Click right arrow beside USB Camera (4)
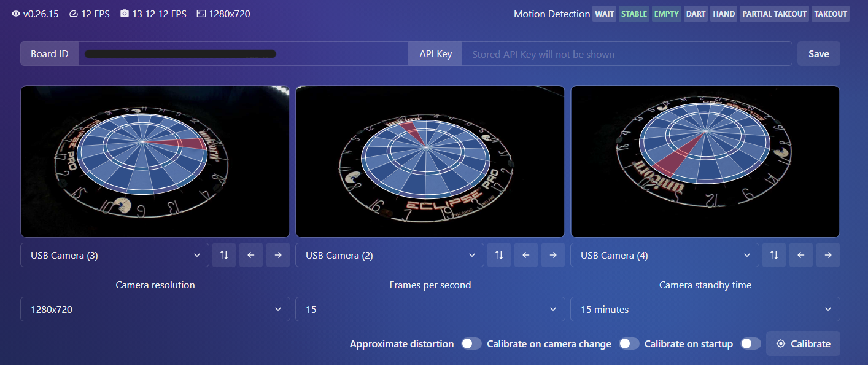 (x=828, y=255)
